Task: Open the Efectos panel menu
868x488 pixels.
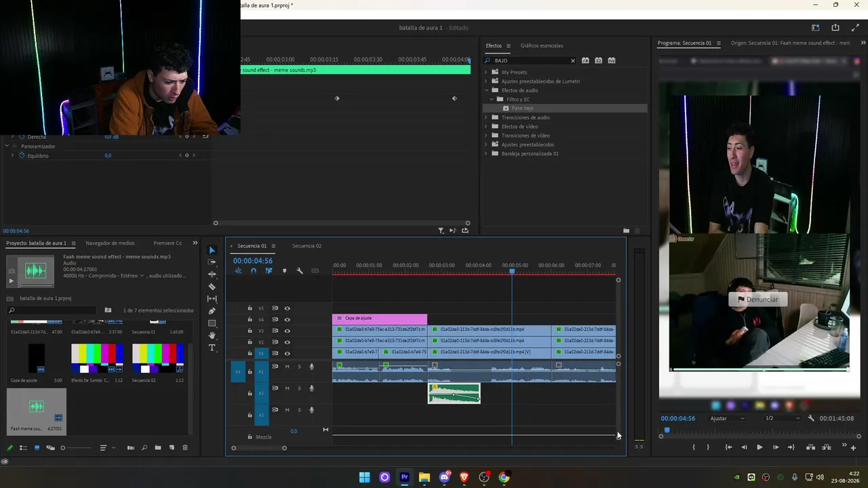Action: click(509, 46)
